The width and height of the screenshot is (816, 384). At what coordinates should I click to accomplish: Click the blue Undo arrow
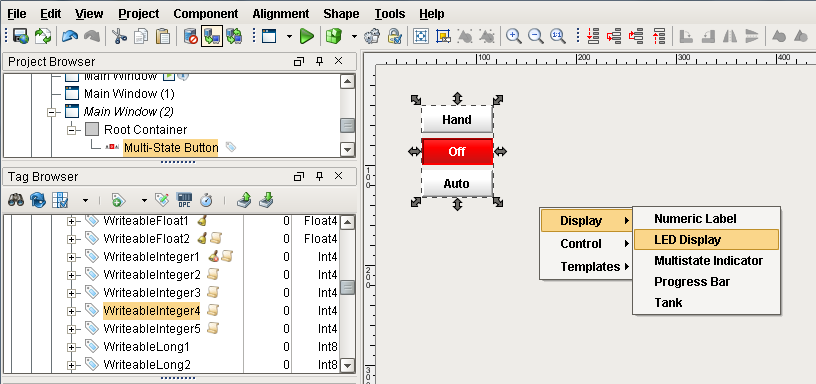(70, 36)
